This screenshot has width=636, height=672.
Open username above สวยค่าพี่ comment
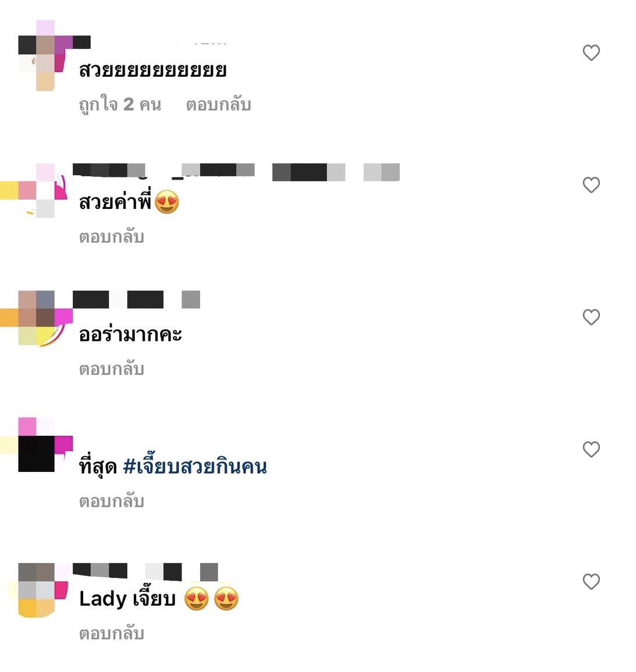tap(236, 172)
